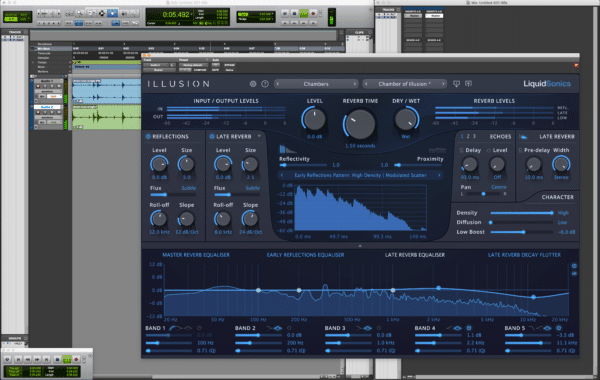Set Band 5 to high-cut filter shape

coord(532,328)
